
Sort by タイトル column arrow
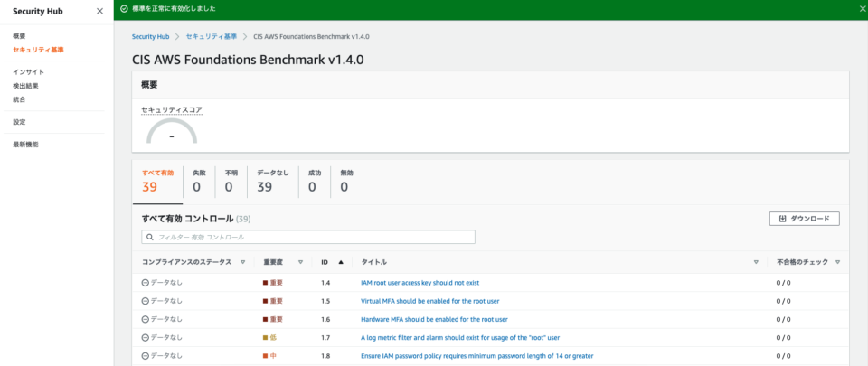[756, 263]
